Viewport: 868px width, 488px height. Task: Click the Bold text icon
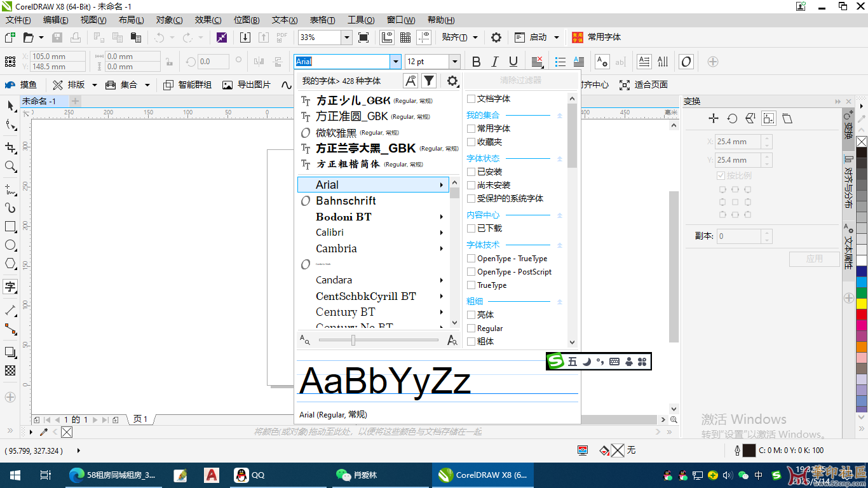pyautogui.click(x=476, y=62)
